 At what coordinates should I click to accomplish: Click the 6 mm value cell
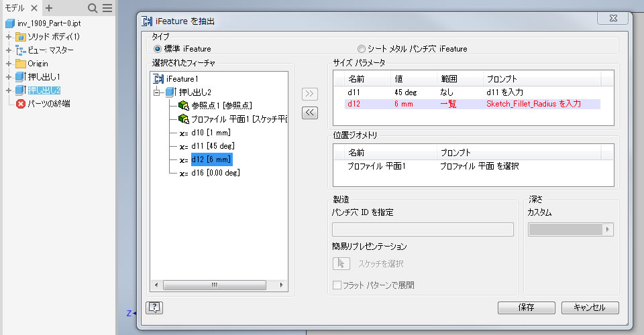click(404, 104)
